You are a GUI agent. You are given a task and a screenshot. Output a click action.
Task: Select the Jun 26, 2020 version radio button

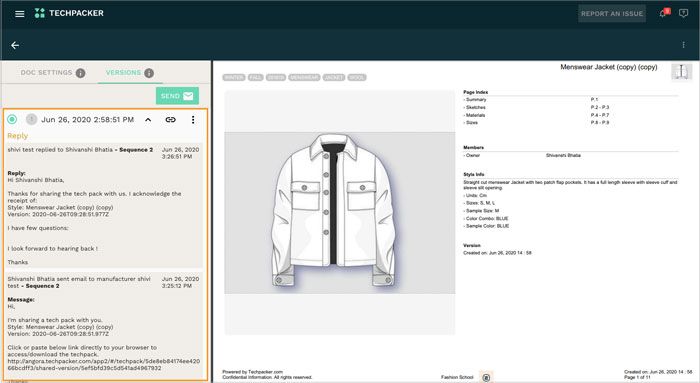pyautogui.click(x=12, y=119)
